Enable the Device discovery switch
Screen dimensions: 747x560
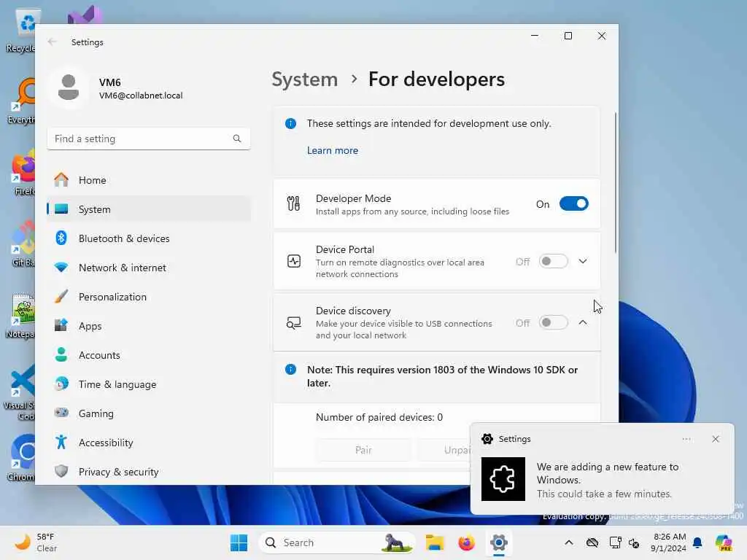point(553,322)
